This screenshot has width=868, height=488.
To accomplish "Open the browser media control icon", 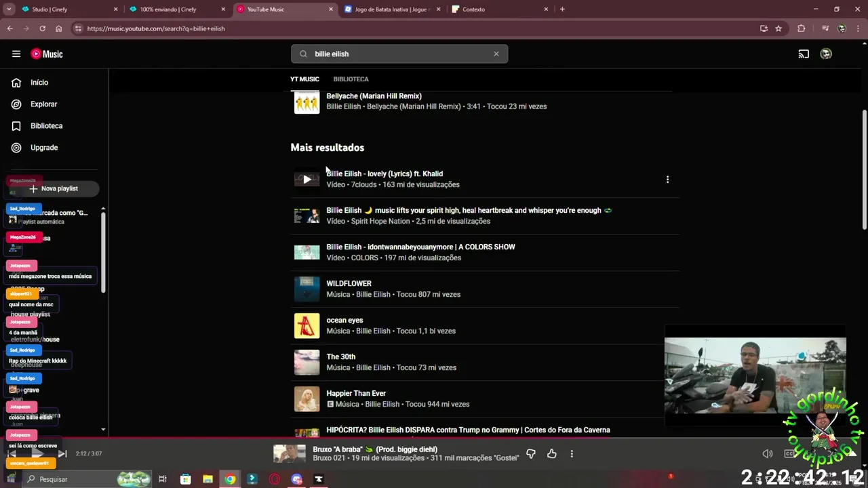I will click(x=825, y=28).
